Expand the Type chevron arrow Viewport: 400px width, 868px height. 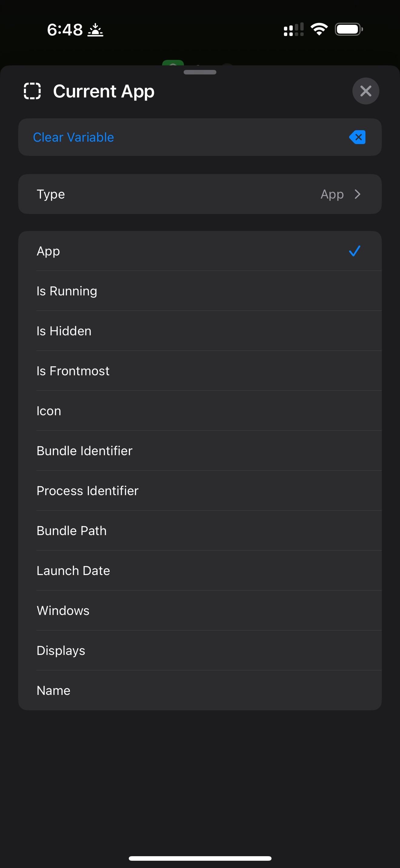(358, 194)
